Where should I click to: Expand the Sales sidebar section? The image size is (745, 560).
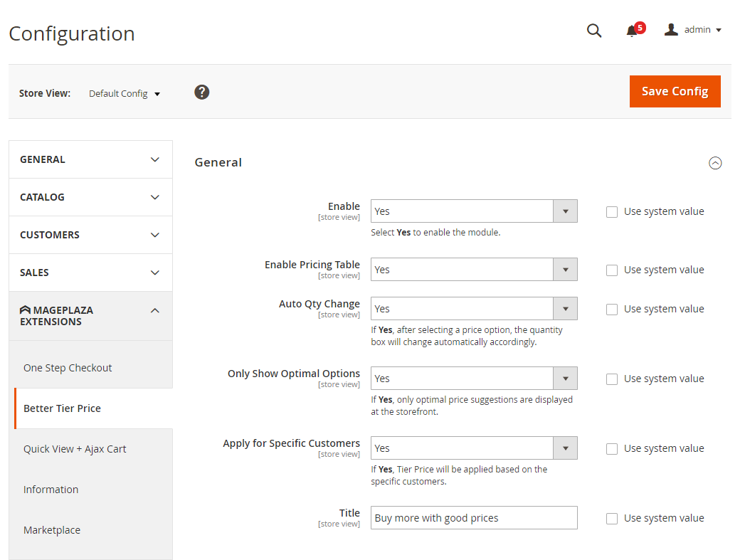pos(90,273)
